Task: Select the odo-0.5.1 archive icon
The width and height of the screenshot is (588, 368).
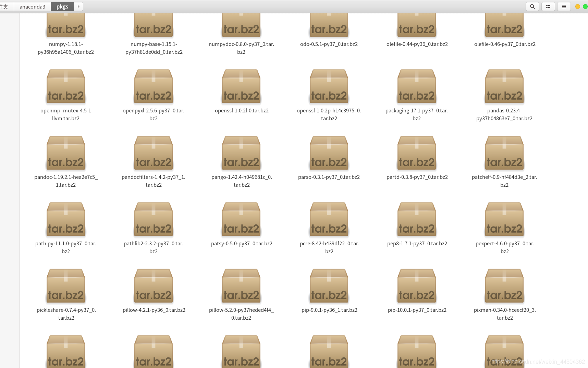Action: point(329,25)
